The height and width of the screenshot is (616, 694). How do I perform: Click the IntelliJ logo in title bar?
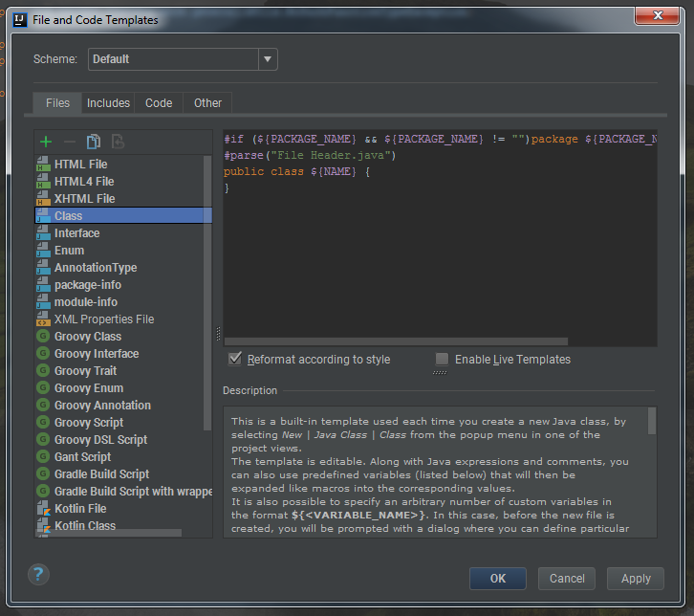click(x=19, y=20)
